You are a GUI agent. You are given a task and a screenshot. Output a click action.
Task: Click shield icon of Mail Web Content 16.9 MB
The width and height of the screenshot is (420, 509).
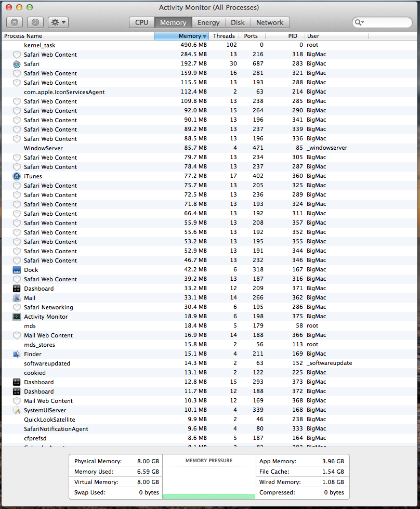pyautogui.click(x=17, y=335)
